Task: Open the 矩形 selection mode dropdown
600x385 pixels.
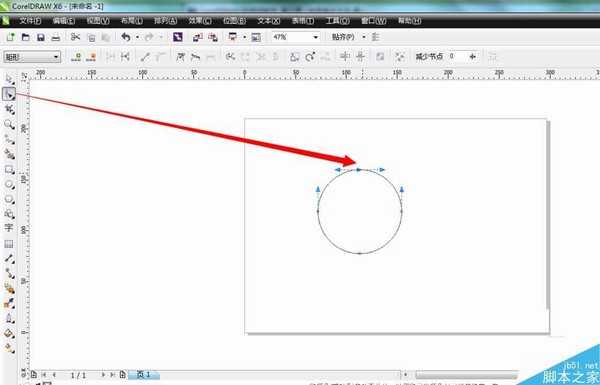Action: click(x=32, y=57)
